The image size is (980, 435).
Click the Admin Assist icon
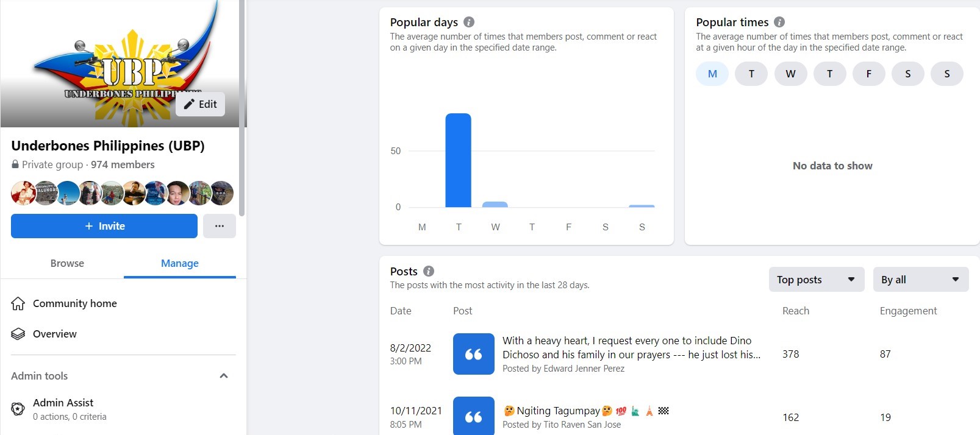coord(18,409)
